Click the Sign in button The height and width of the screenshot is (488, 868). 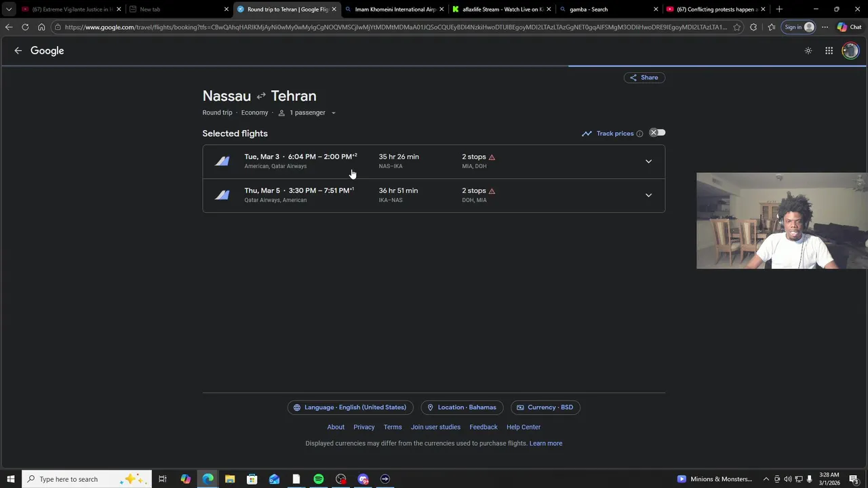click(x=798, y=27)
